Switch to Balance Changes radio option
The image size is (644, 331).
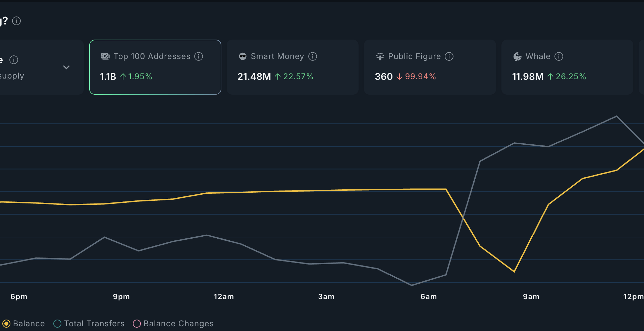pyautogui.click(x=137, y=324)
